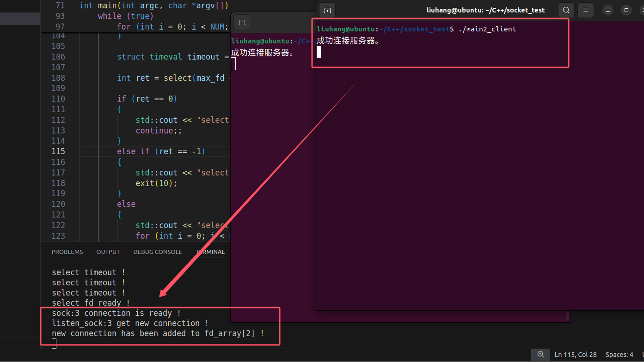Click './main2_client' command in front terminal
Image resolution: width=644 pixels, height=362 pixels.
[x=487, y=29]
